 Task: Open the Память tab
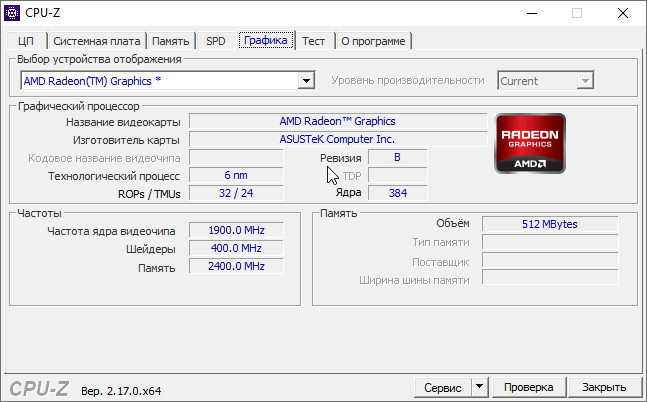point(172,41)
